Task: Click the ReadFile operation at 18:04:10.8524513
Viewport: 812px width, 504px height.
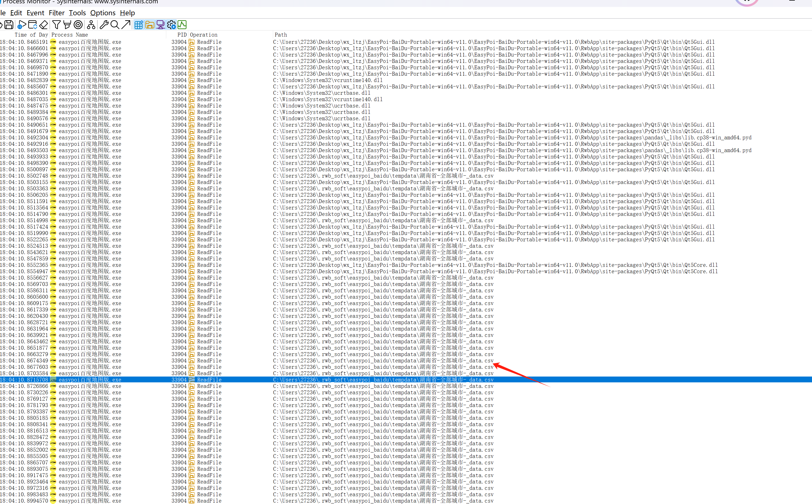Action: coord(209,246)
